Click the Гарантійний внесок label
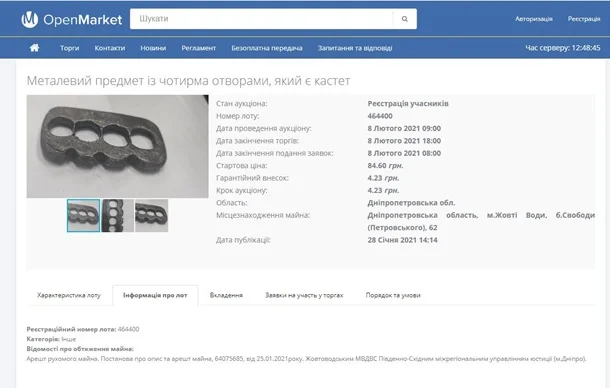Viewport: 610px width, 388px height. [x=252, y=178]
